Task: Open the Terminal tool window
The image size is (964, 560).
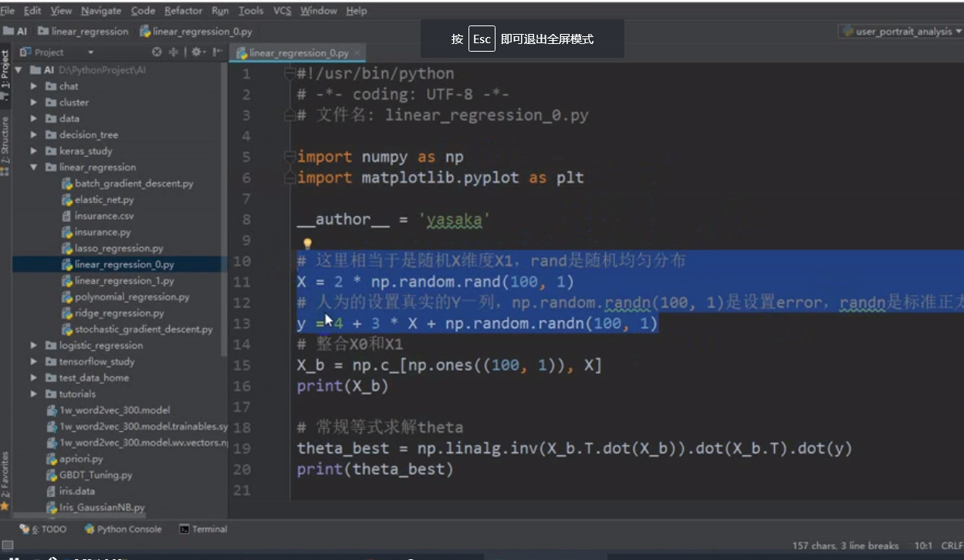Action: pyautogui.click(x=203, y=529)
